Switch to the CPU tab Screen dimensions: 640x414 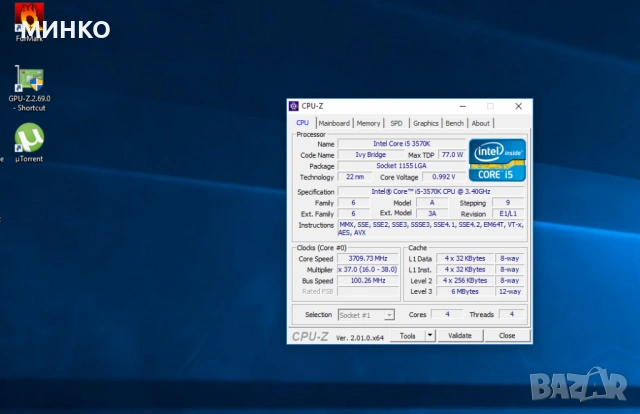(x=302, y=123)
